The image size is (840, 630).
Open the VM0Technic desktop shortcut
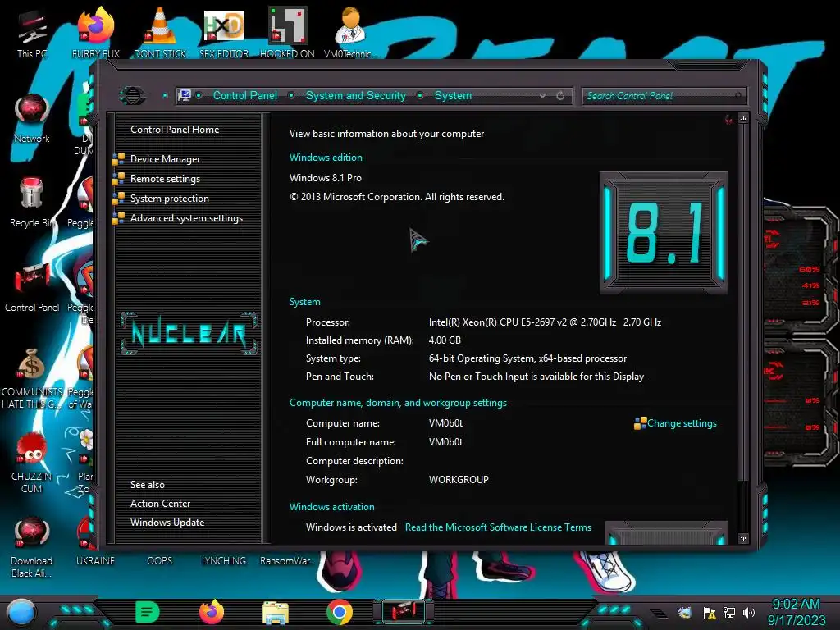click(x=350, y=33)
